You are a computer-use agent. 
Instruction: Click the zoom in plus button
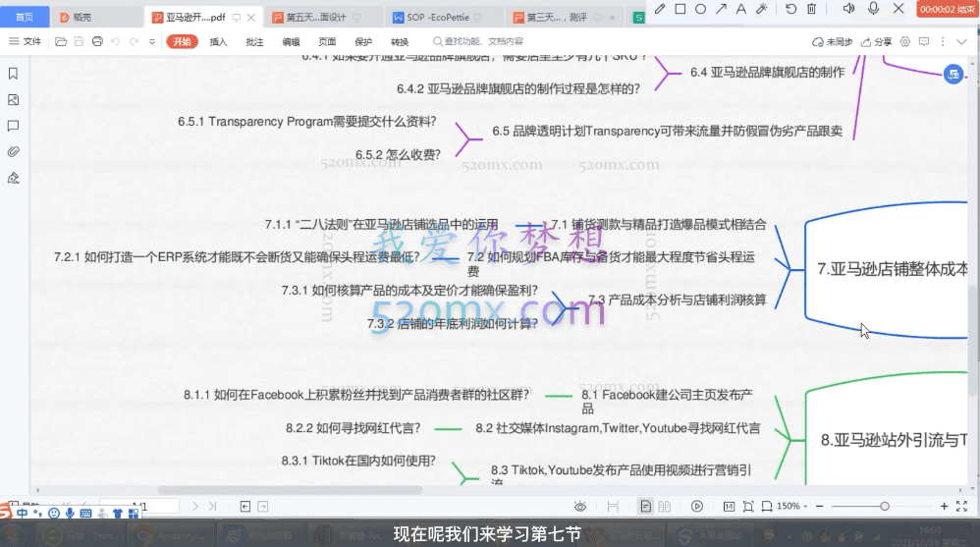(944, 506)
